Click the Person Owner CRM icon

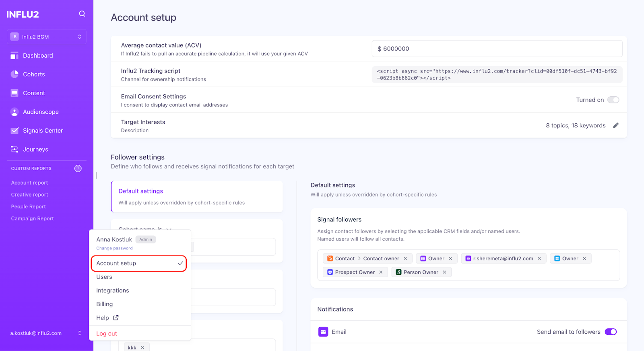tap(398, 272)
